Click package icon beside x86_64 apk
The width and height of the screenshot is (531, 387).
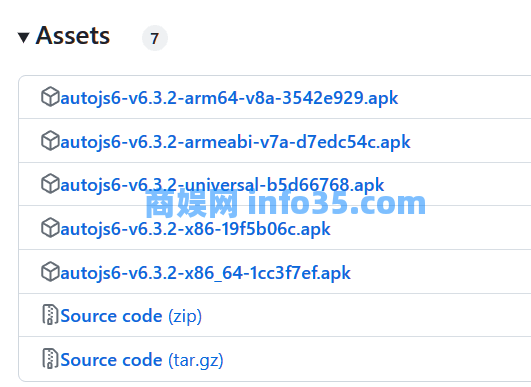(x=50, y=271)
